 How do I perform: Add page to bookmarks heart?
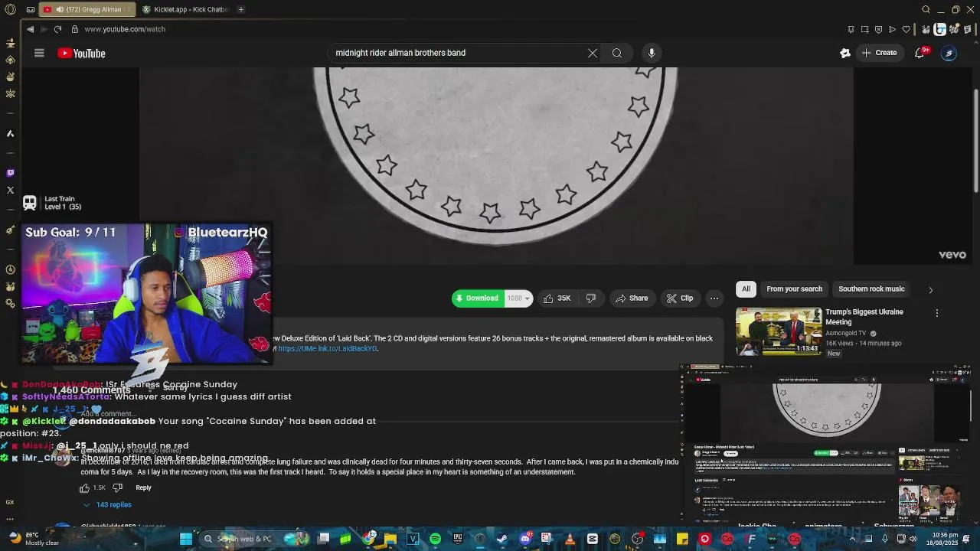tap(906, 29)
